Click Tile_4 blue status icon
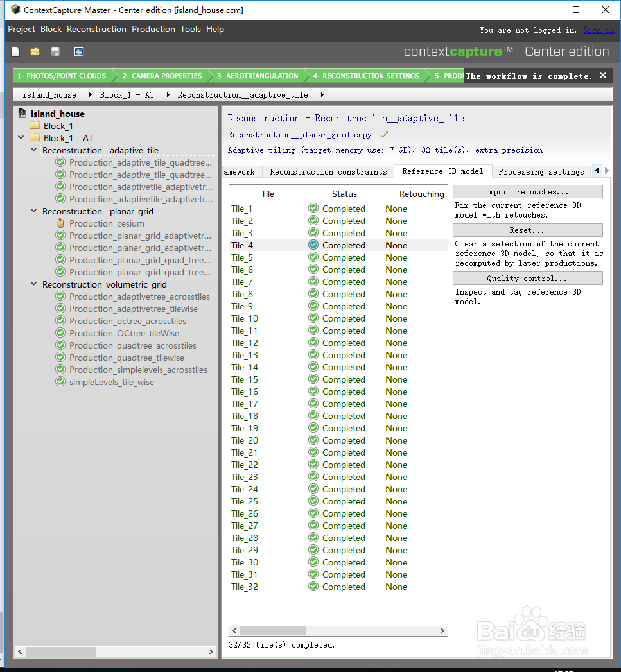 pyautogui.click(x=313, y=245)
